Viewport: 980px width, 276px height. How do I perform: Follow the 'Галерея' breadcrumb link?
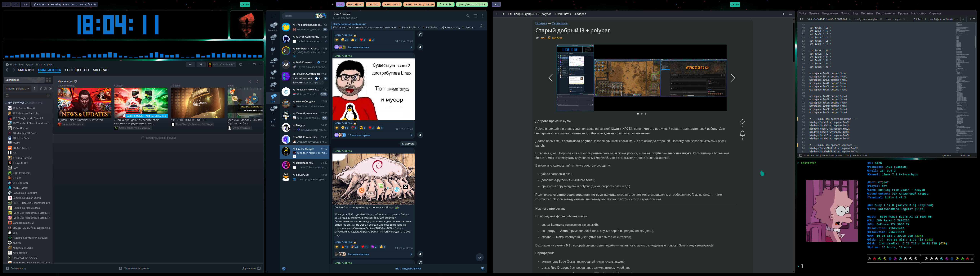pos(541,23)
